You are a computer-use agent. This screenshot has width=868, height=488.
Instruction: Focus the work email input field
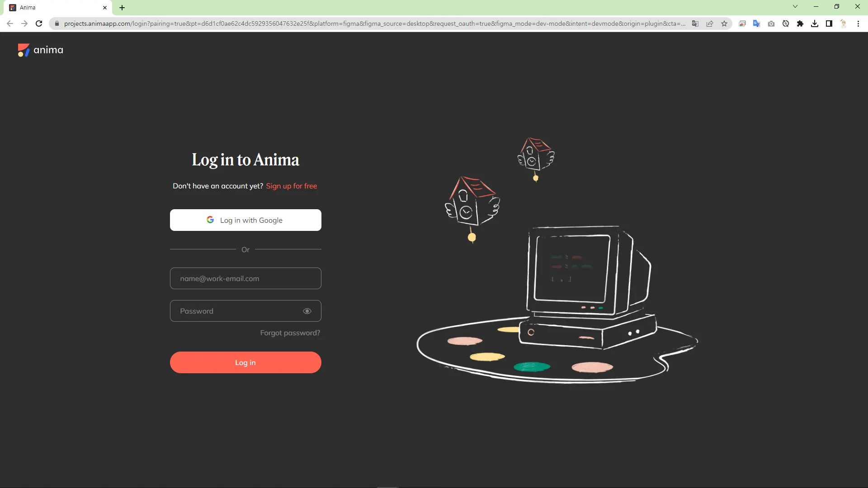(x=245, y=278)
